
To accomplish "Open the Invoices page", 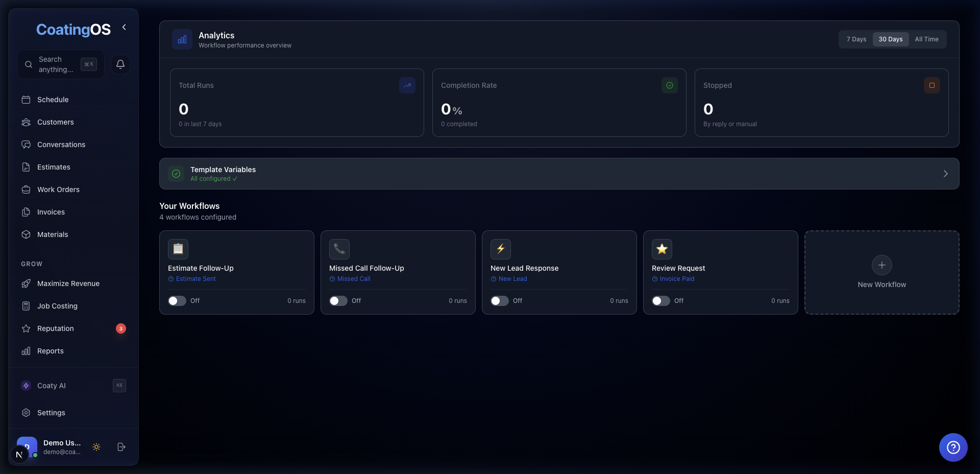I will (x=51, y=212).
